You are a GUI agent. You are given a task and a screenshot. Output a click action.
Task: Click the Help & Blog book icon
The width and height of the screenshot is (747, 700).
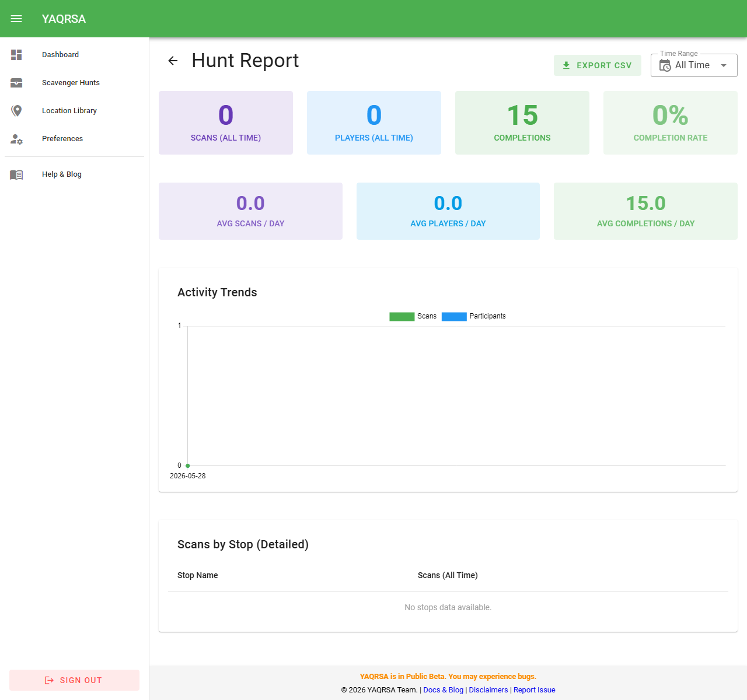coord(16,174)
